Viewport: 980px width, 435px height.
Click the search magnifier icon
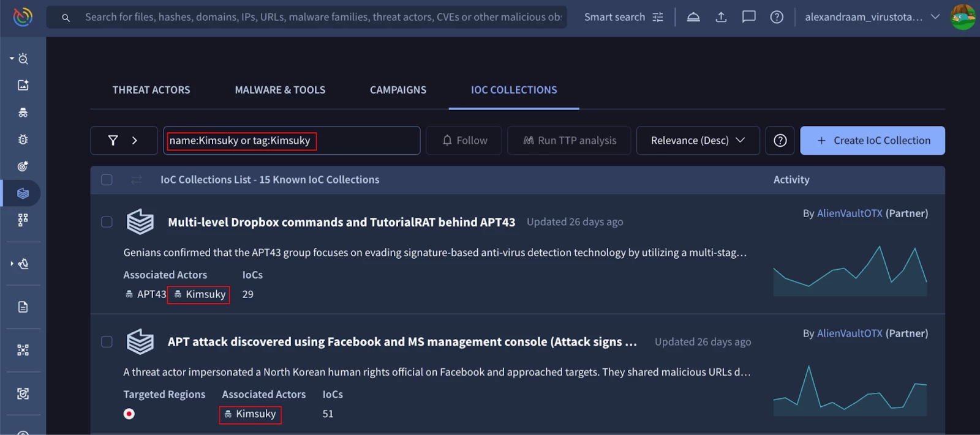tap(66, 18)
